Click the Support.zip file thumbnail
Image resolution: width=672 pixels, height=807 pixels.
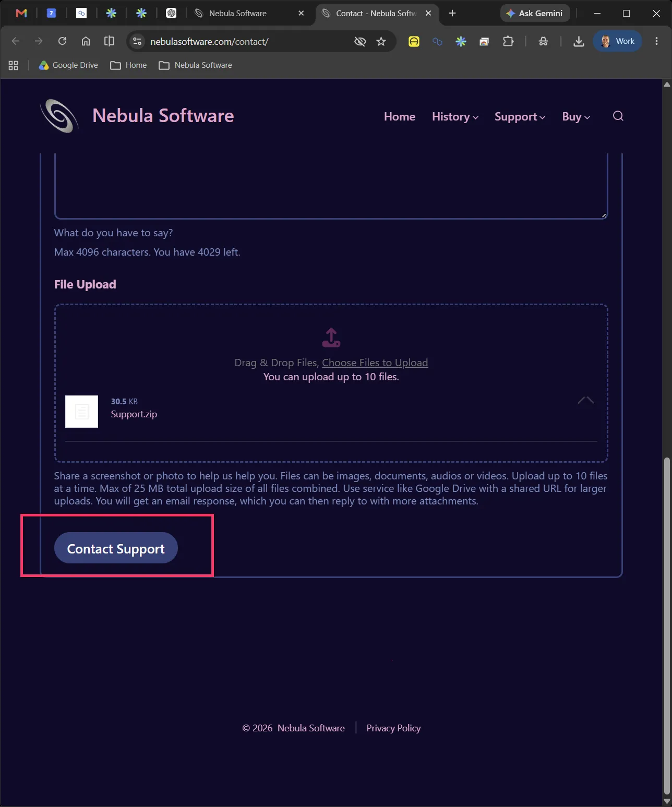81,412
